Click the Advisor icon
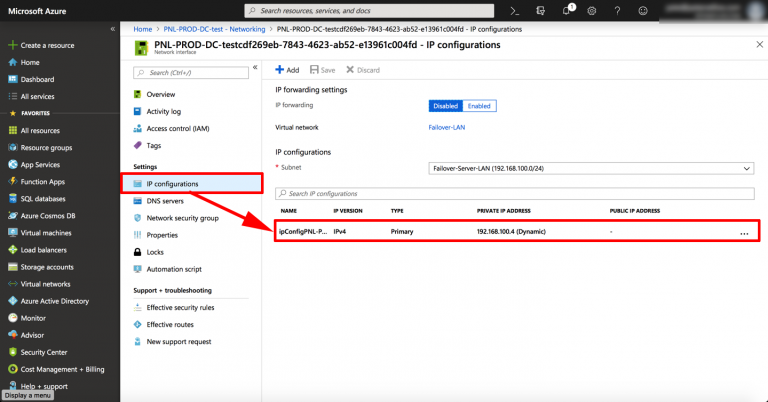 (13, 335)
